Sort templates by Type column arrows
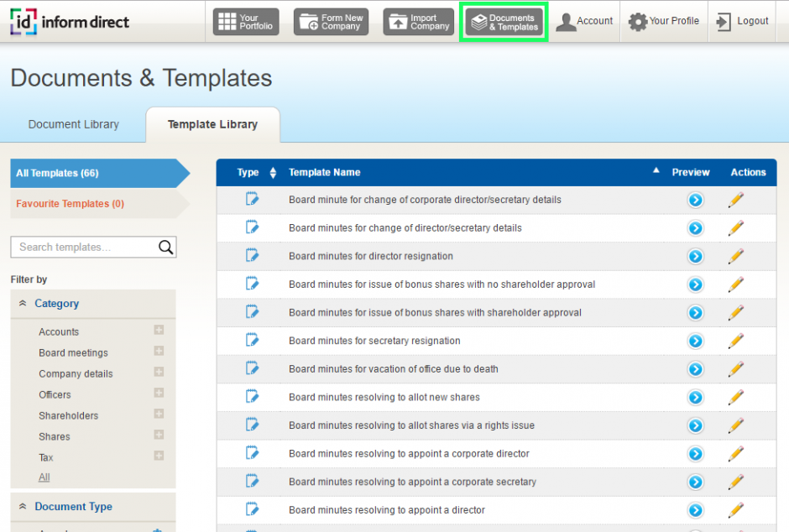Image resolution: width=789 pixels, height=532 pixels. pos(273,173)
